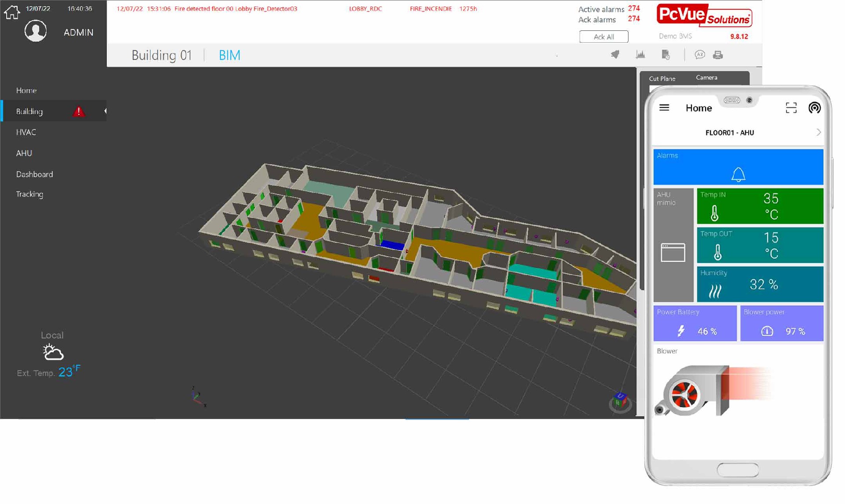Tap the beacon signal icon on the phone
Viewport: 845px width, 504px height.
coord(814,108)
